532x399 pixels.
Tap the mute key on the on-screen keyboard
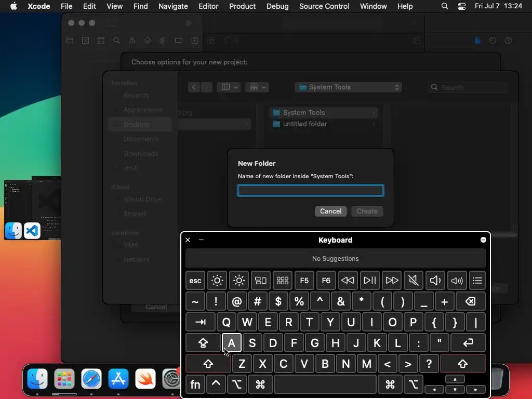[x=413, y=281]
